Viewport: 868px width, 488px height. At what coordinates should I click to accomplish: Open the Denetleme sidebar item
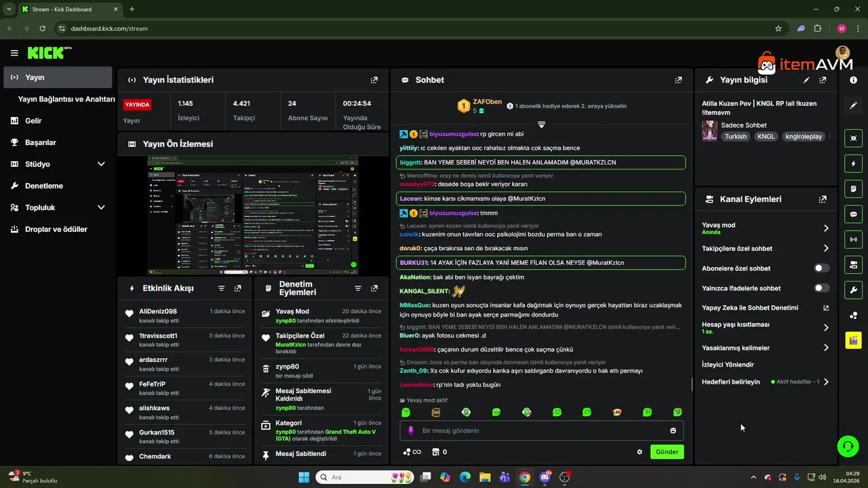coord(58,186)
